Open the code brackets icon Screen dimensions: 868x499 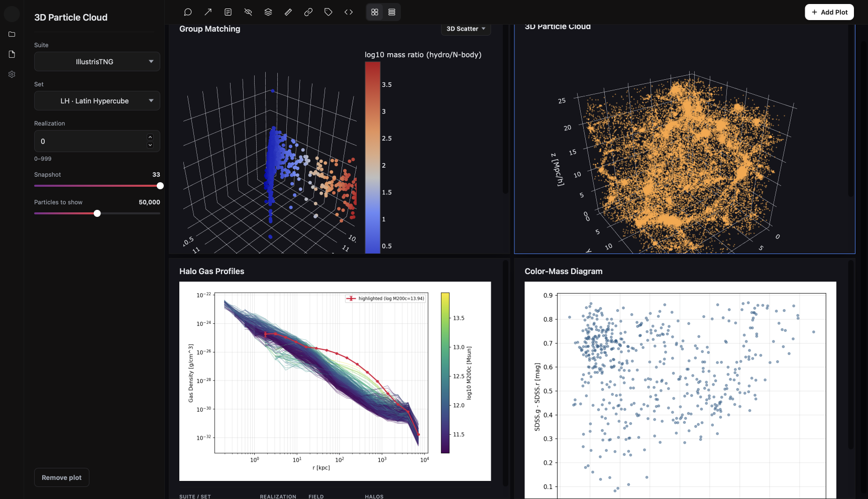click(349, 12)
